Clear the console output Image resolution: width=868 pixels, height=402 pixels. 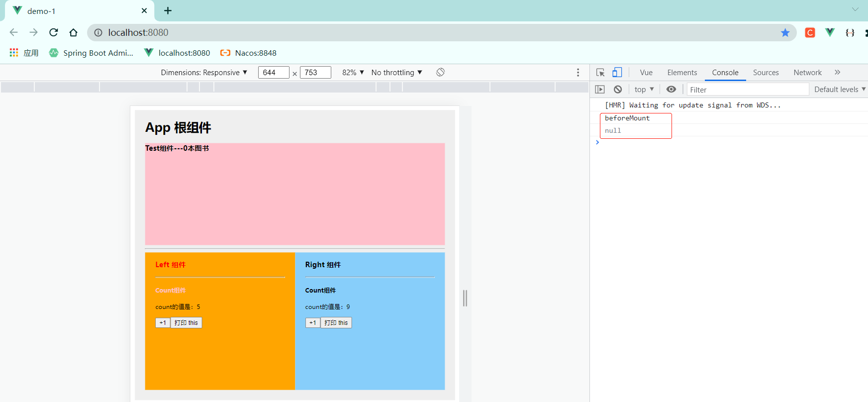click(x=618, y=90)
